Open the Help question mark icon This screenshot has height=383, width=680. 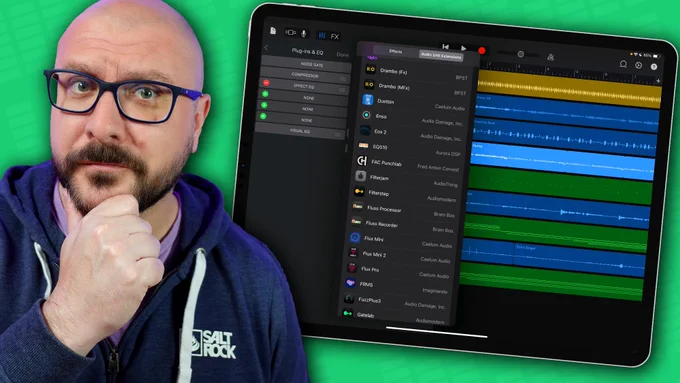click(654, 66)
